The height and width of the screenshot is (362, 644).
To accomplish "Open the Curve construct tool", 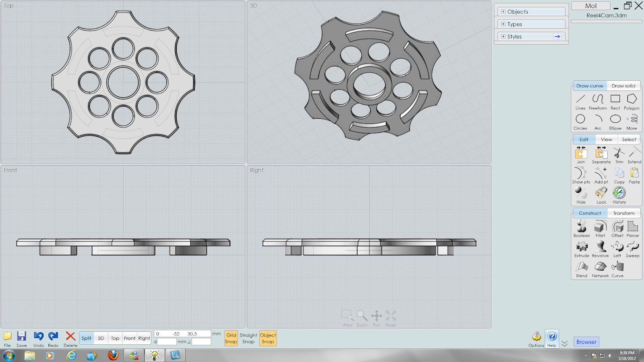I will (x=617, y=269).
